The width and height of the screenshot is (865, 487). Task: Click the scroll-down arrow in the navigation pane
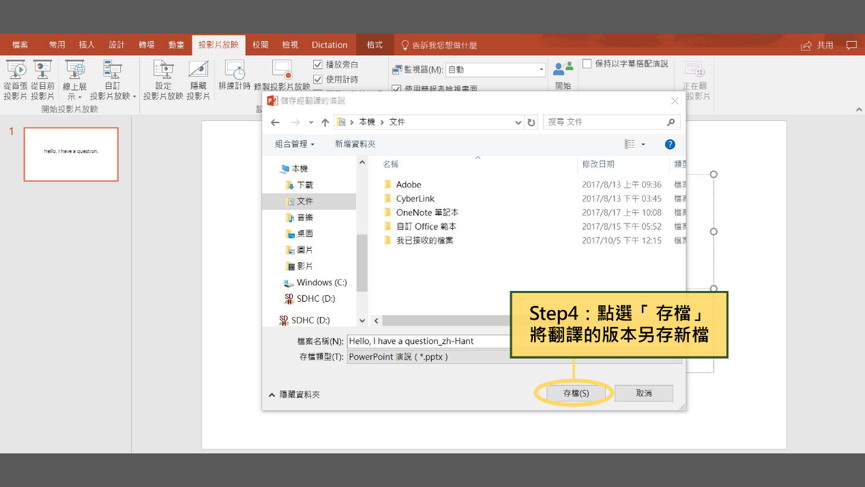click(x=362, y=320)
